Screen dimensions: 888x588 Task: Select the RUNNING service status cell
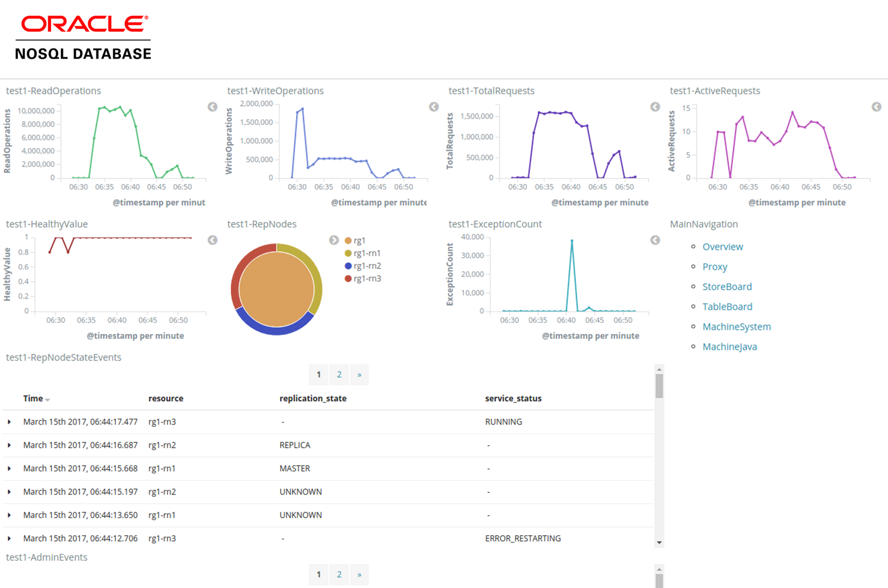point(504,422)
